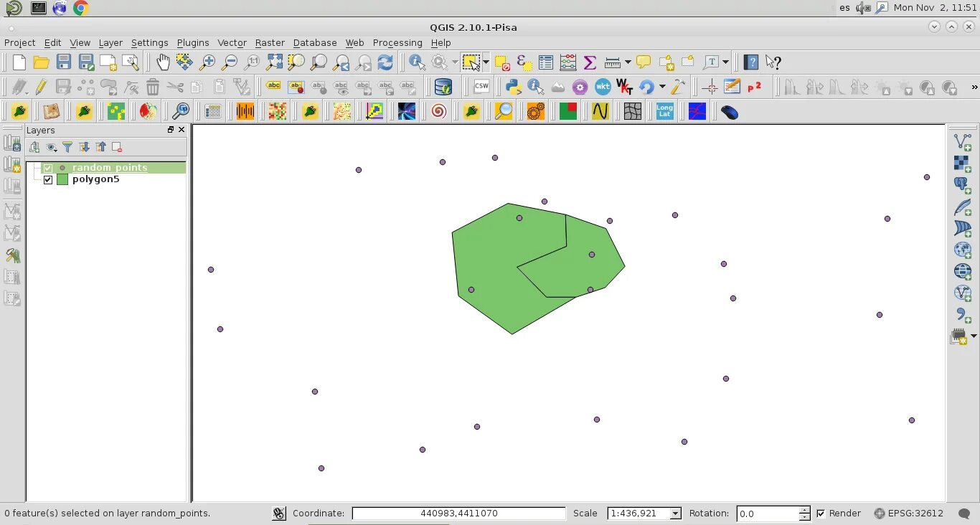This screenshot has width=980, height=525.
Task: Open the terminal from the top system panel
Action: [39, 8]
